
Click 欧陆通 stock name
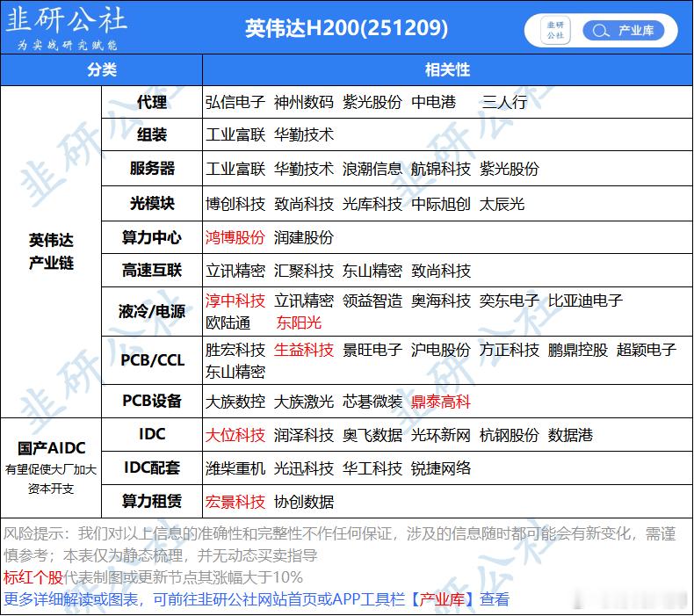click(x=228, y=322)
